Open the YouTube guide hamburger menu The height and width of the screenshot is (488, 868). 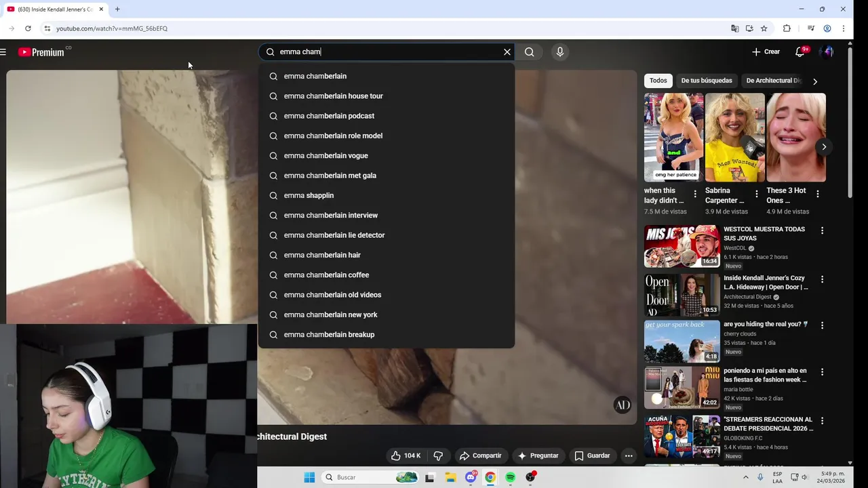3,52
